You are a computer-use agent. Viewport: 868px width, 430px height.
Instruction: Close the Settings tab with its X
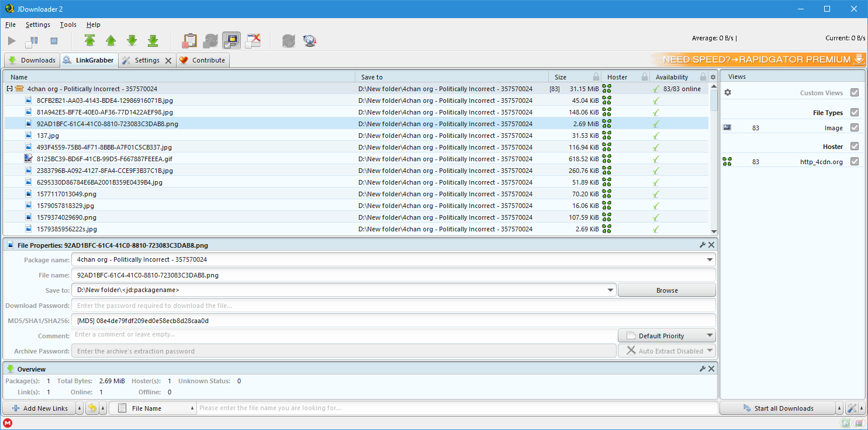tap(168, 60)
